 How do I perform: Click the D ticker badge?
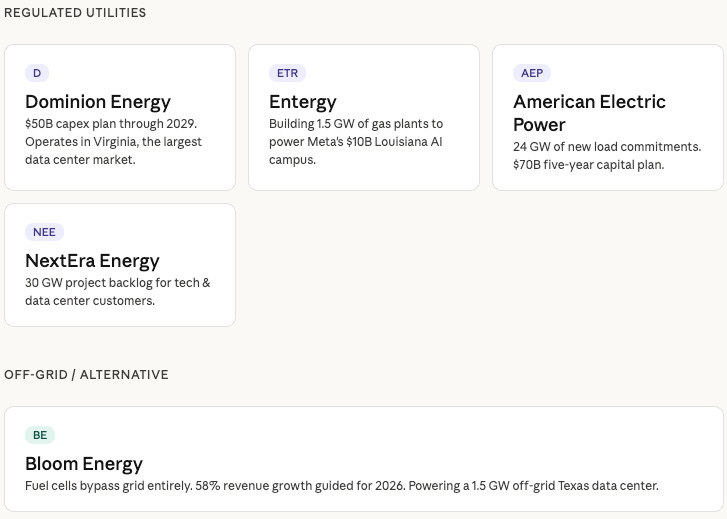click(37, 73)
